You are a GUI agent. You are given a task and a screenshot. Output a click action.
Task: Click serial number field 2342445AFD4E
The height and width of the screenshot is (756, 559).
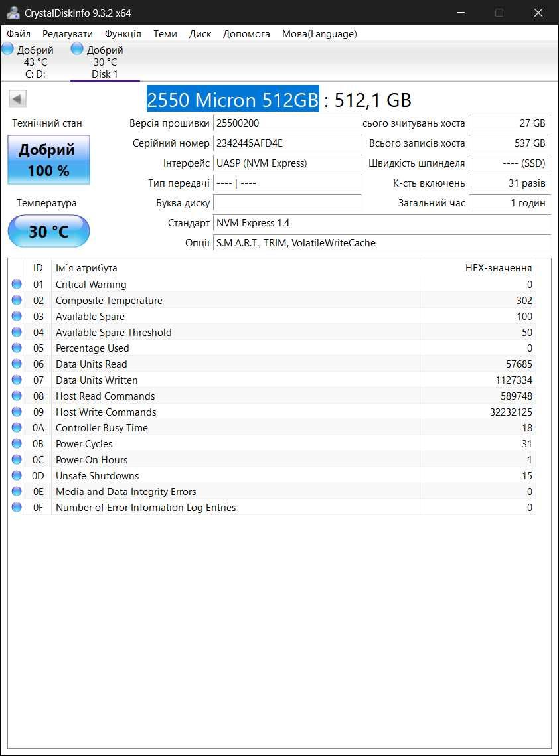tap(287, 143)
